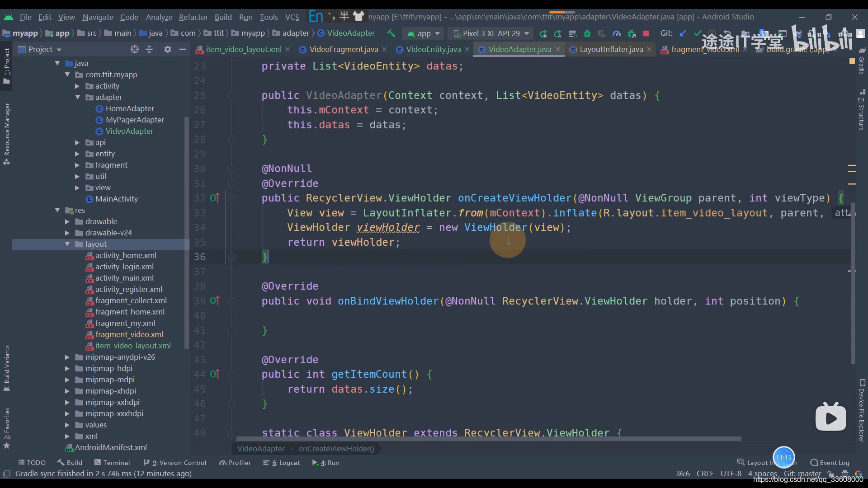Switch to item_video_layout.xml tab
The height and width of the screenshot is (488, 868).
click(x=243, y=49)
